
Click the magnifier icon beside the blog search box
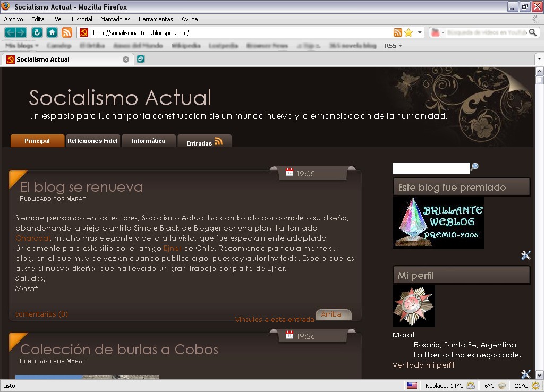(475, 167)
